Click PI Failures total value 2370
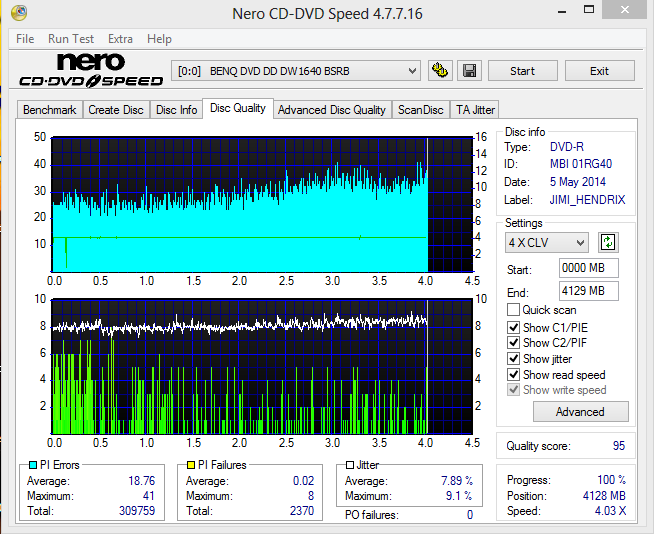This screenshot has height=534, width=654. pos(302,511)
